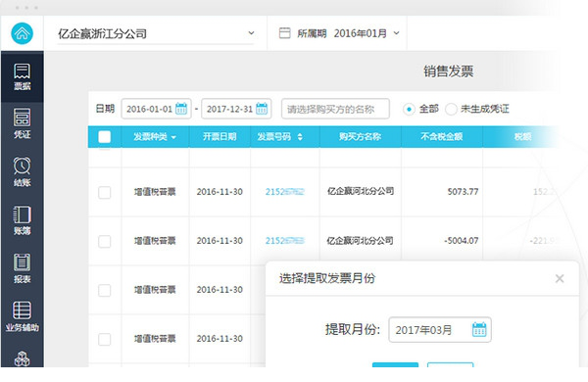The width and height of the screenshot is (588, 382).
Task: Select the 未生成凭证 radio option
Action: (451, 109)
